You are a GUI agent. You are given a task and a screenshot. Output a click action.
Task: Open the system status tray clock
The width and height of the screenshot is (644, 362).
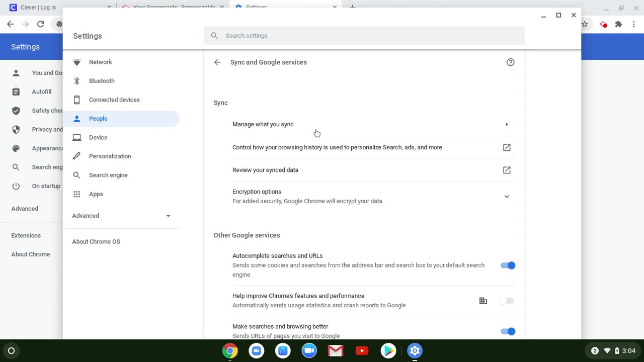629,351
